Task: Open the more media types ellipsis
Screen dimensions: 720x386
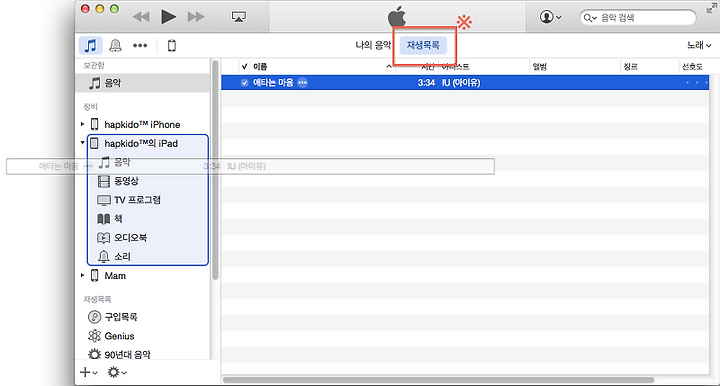Action: point(140,45)
